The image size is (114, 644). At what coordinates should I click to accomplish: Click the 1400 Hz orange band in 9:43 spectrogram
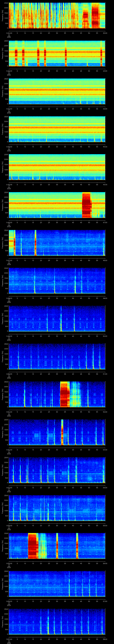57,89
